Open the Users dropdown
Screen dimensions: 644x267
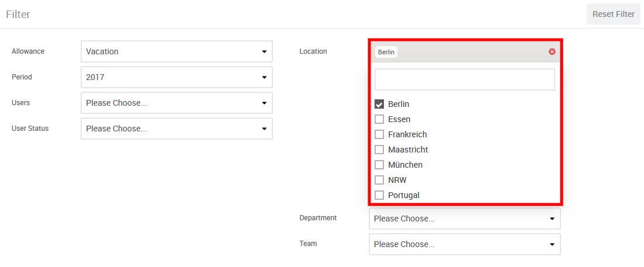[x=176, y=103]
